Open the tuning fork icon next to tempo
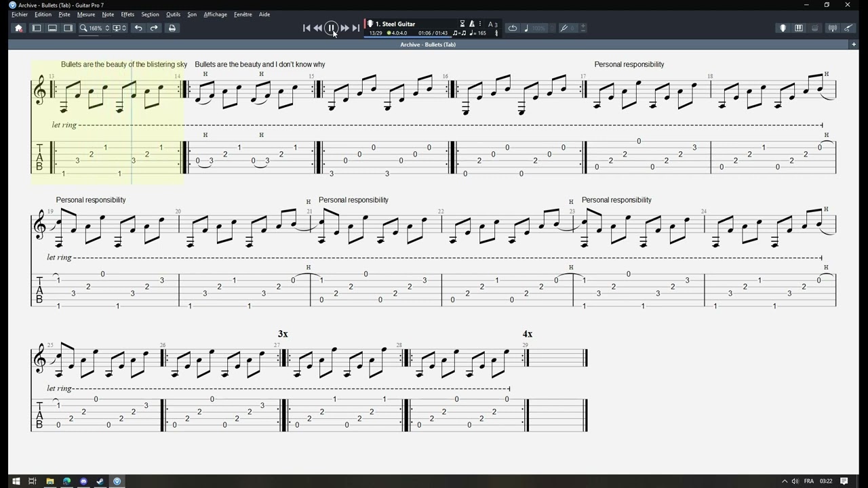Image resolution: width=868 pixels, height=488 pixels. click(496, 33)
